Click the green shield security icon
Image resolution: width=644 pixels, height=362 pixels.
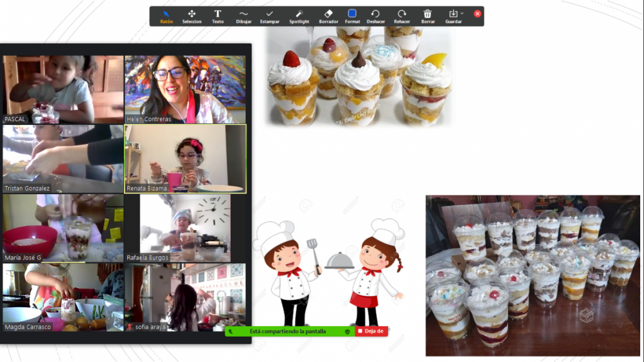tap(347, 331)
